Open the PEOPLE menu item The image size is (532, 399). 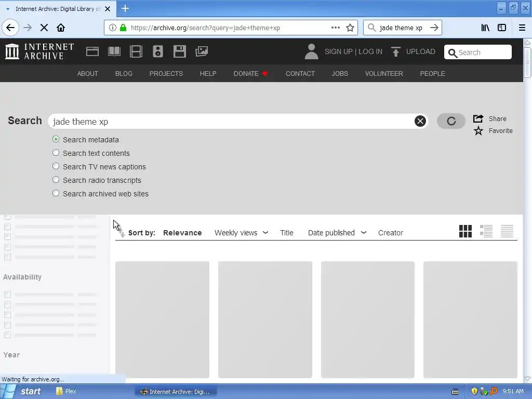click(x=433, y=74)
